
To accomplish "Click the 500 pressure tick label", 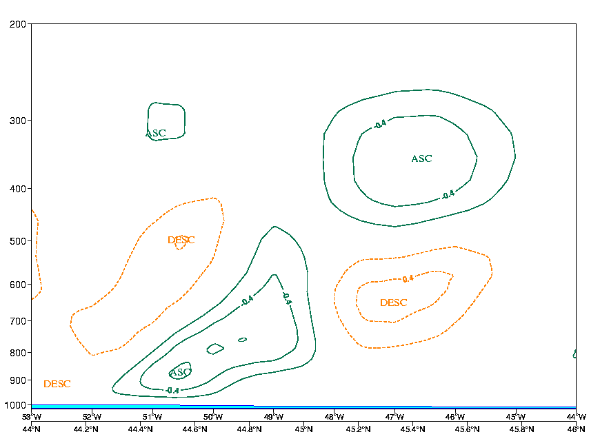I will 17,242.
